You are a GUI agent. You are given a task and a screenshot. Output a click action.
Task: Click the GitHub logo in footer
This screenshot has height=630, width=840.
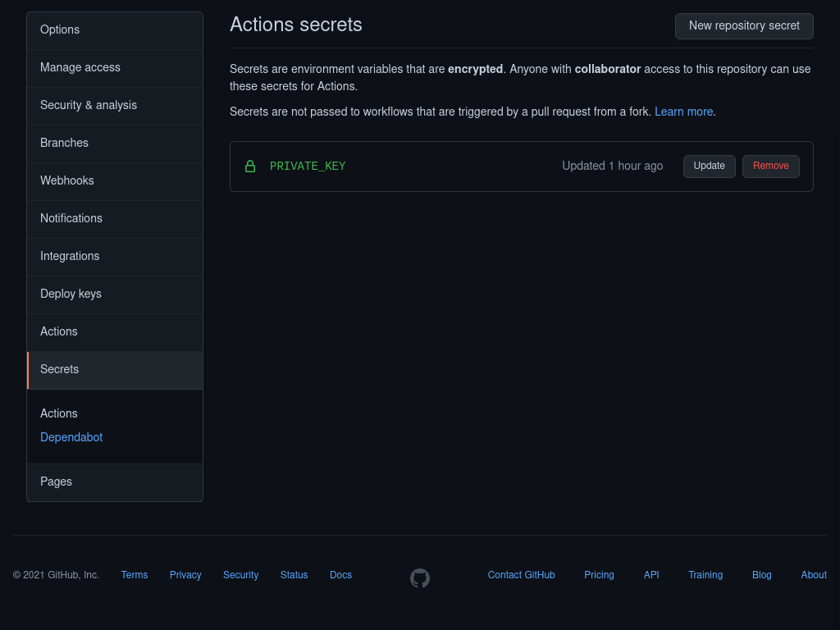[420, 578]
